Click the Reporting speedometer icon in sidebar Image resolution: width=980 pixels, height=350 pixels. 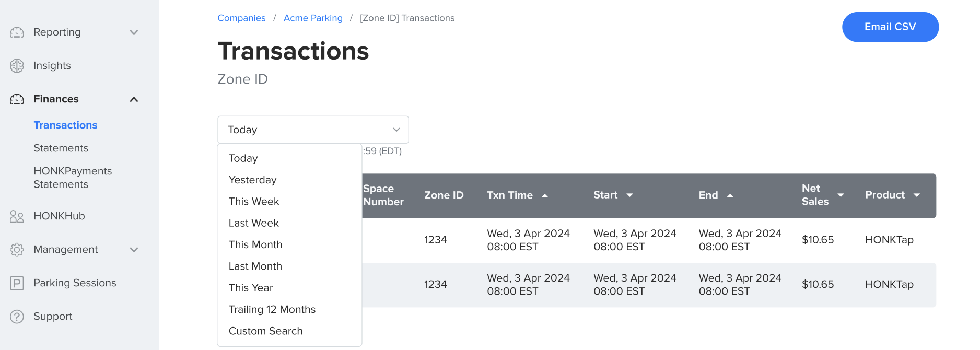tap(17, 32)
